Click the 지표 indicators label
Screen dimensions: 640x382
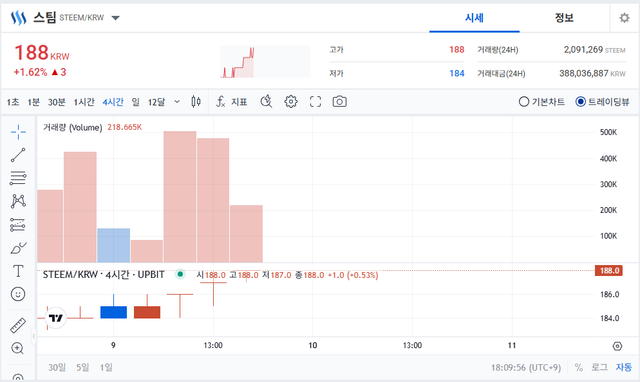(x=239, y=102)
